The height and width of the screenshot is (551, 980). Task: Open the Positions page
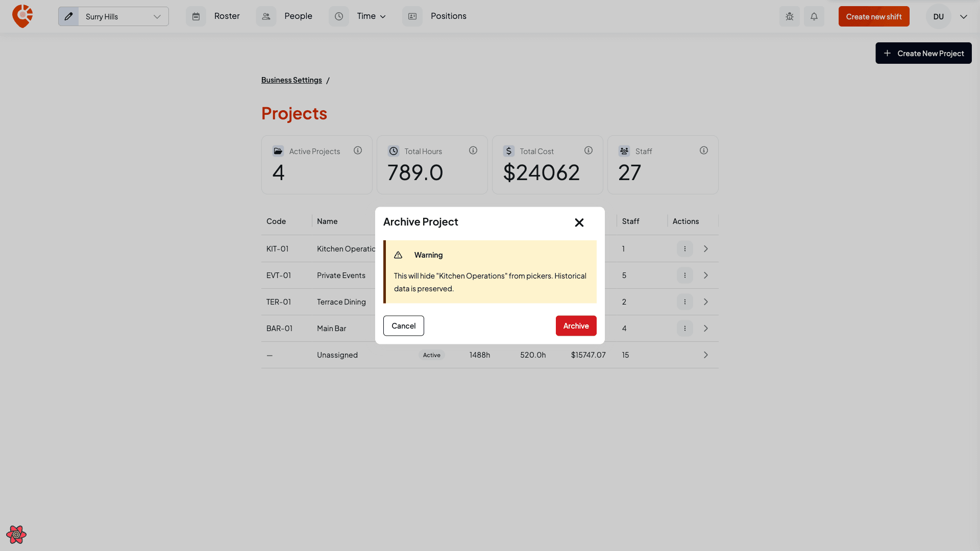(x=448, y=16)
